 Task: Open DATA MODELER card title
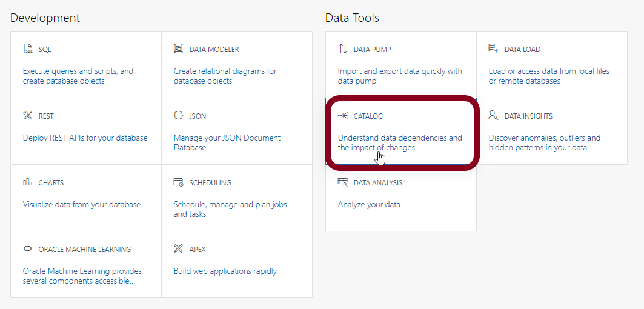(x=214, y=50)
